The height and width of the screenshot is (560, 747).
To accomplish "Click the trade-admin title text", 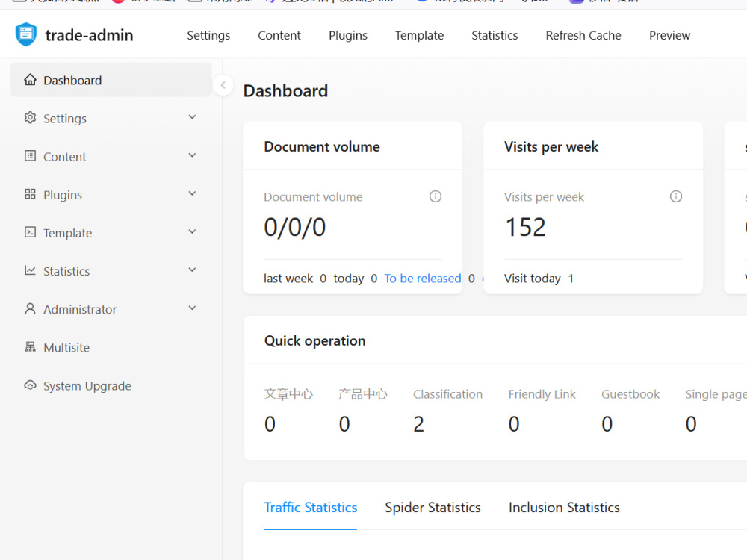I will tap(89, 35).
